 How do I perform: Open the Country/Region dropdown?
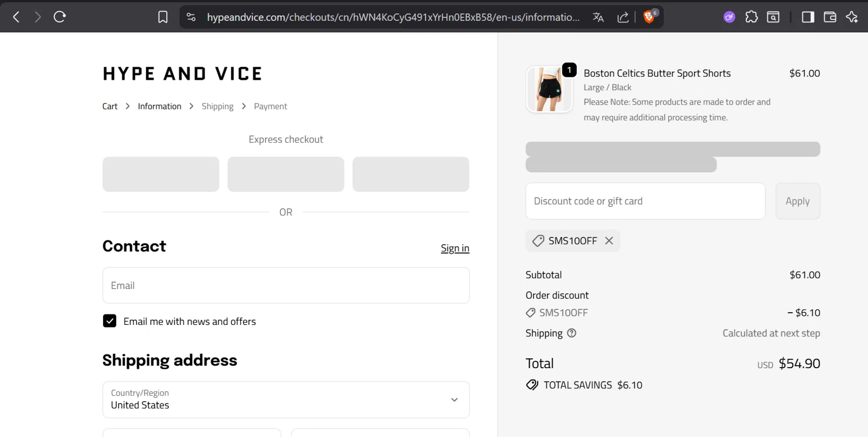click(x=286, y=399)
